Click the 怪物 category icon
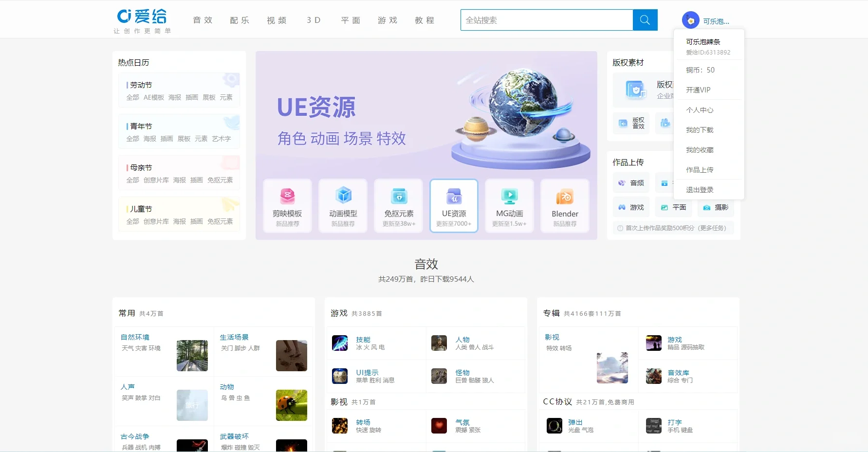The width and height of the screenshot is (868, 452). pyautogui.click(x=439, y=376)
